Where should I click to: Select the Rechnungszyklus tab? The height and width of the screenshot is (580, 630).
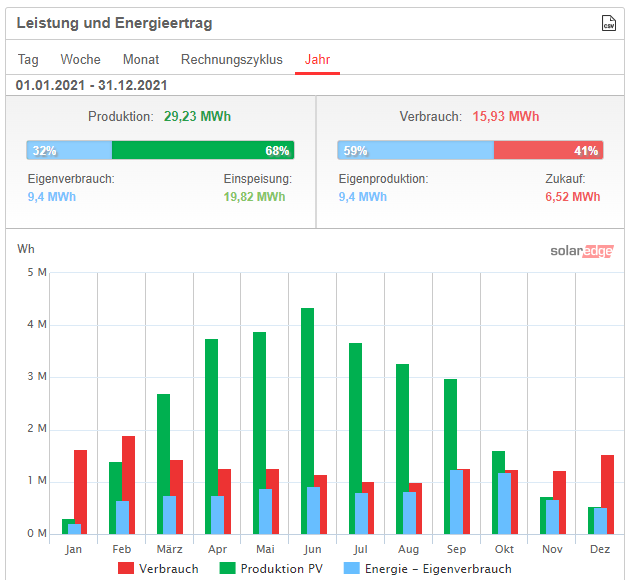coord(232,59)
